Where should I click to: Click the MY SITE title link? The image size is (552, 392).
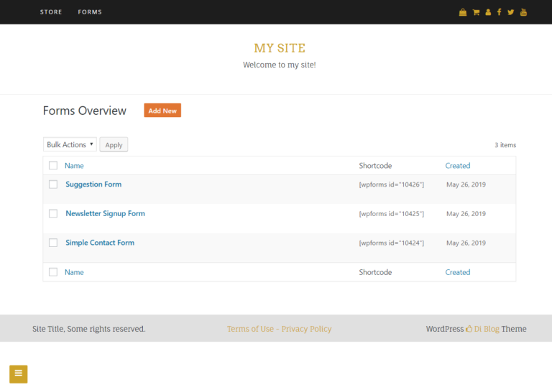click(x=279, y=48)
